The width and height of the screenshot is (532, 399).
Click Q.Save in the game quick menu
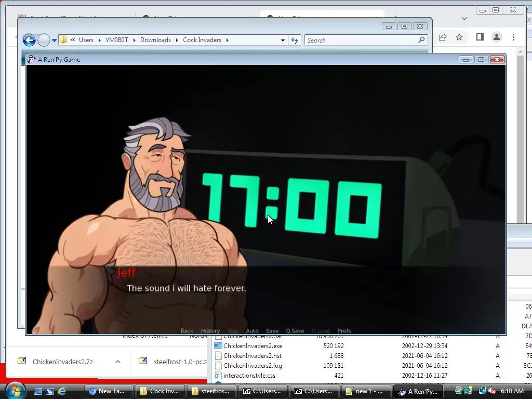pyautogui.click(x=295, y=331)
